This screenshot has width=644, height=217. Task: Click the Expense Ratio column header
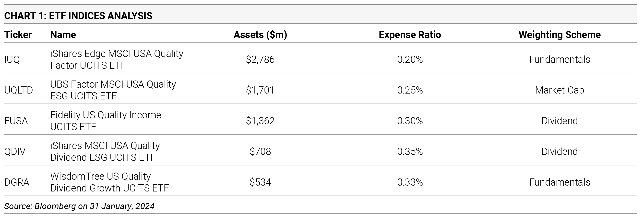click(410, 35)
